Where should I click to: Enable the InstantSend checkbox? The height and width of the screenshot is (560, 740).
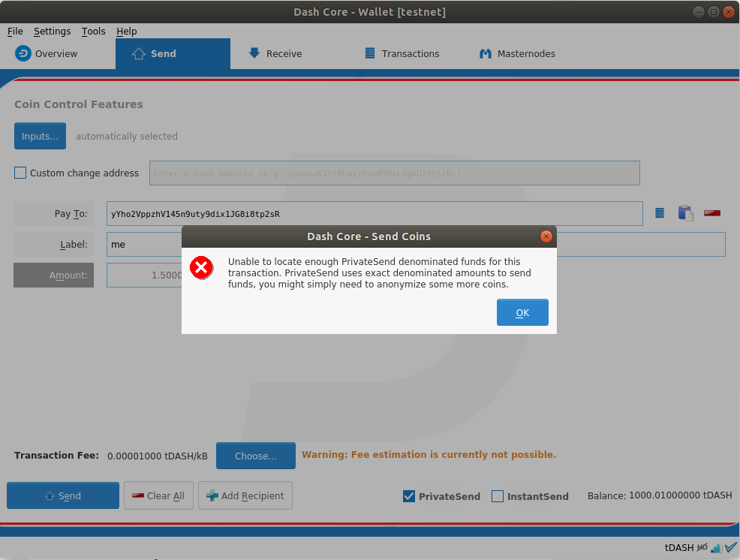(x=498, y=496)
